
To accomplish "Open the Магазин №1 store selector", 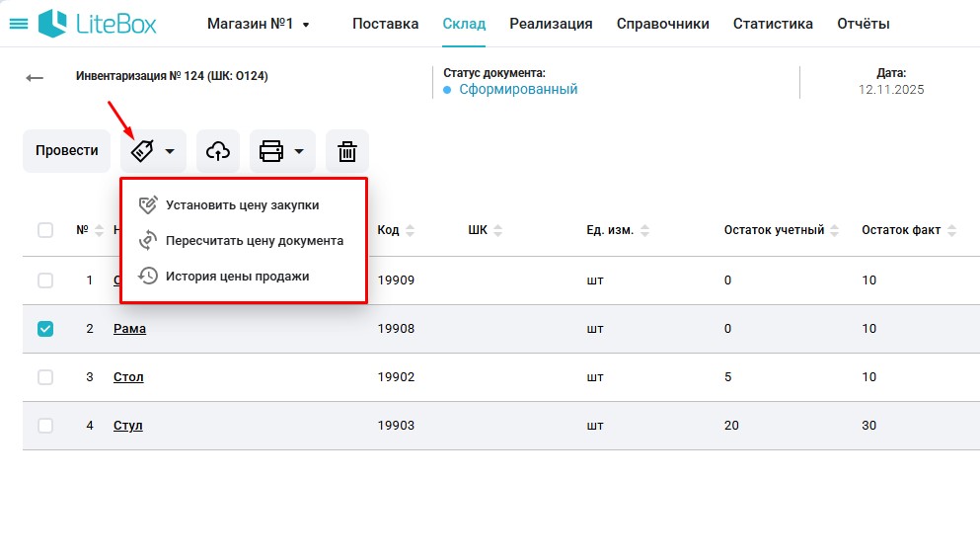I will pyautogui.click(x=259, y=24).
